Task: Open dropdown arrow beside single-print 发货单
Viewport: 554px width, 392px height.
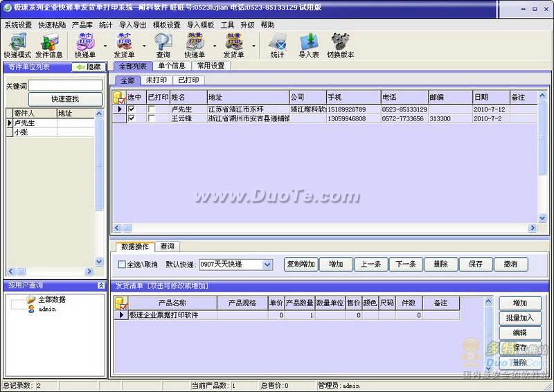Action: pyautogui.click(x=144, y=46)
